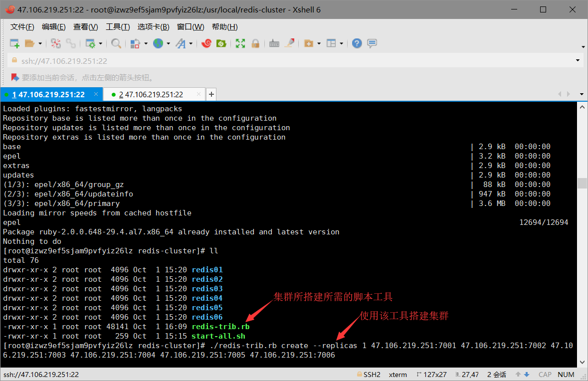Expand the layout dropdown arrow
588x381 pixels.
coord(341,44)
